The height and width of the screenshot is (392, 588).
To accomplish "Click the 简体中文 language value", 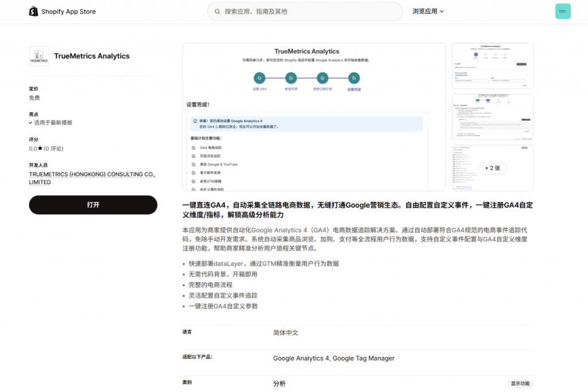I will 286,333.
